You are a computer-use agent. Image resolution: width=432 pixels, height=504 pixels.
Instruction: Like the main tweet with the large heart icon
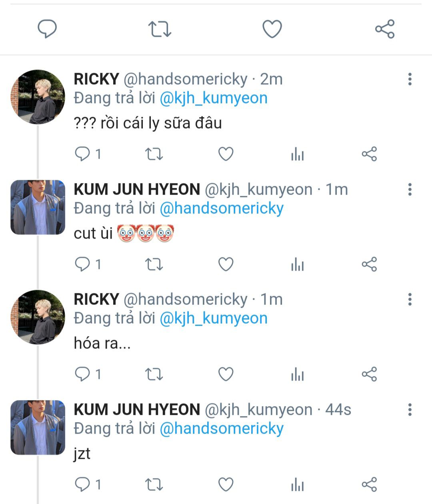(x=272, y=29)
